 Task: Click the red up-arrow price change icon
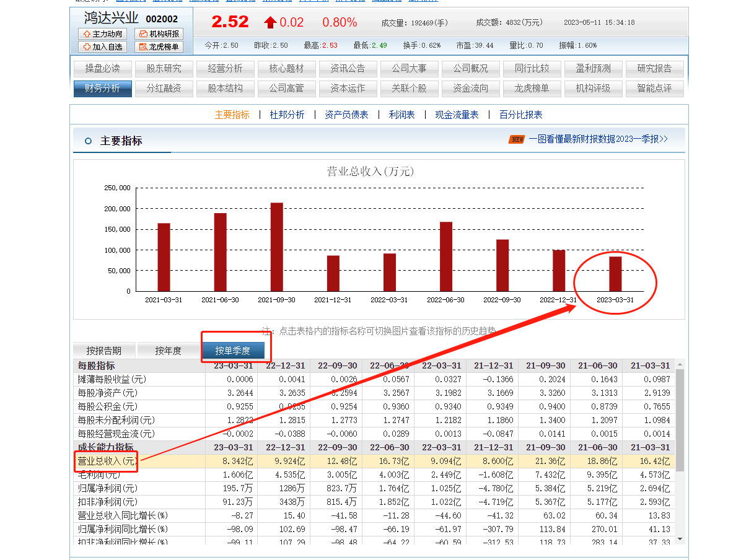[270, 23]
